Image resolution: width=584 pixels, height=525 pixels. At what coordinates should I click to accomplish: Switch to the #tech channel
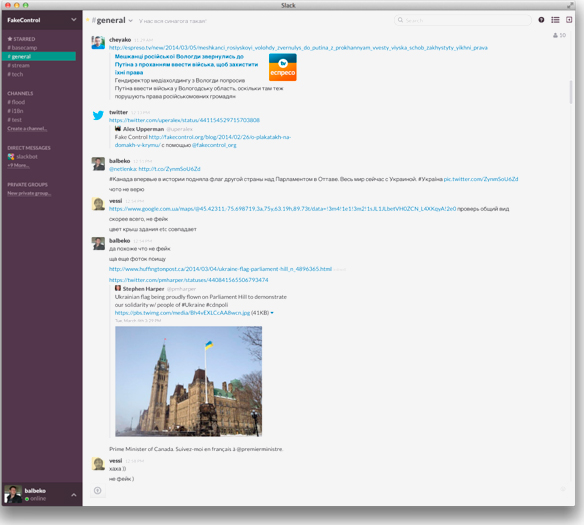(15, 74)
